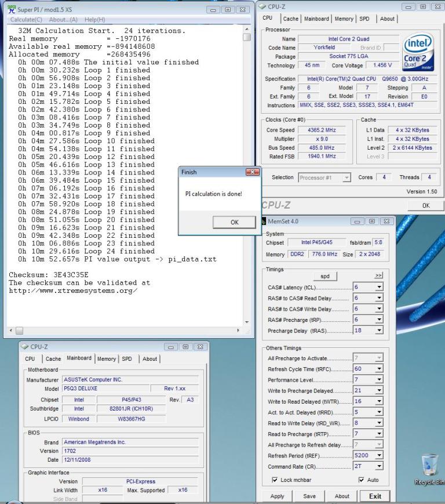Screen dimensions: 445x504
Task: Click OK button in top CPU-Z window
Action: point(426,205)
